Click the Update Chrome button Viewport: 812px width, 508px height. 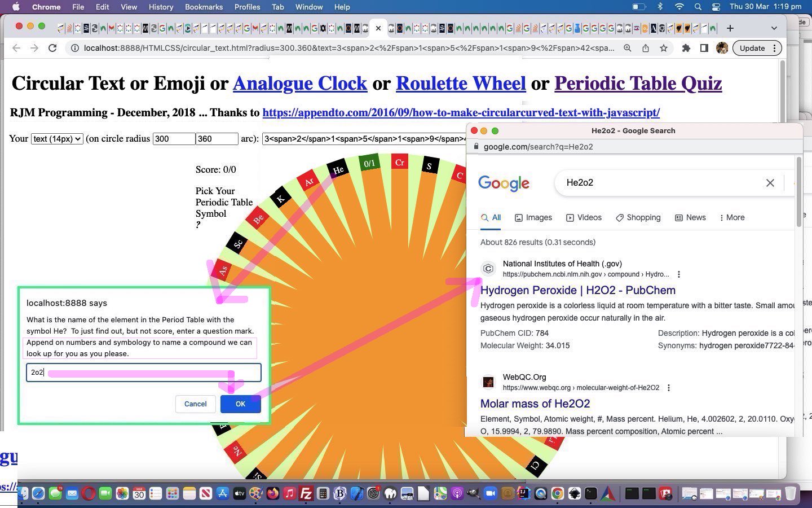point(752,48)
